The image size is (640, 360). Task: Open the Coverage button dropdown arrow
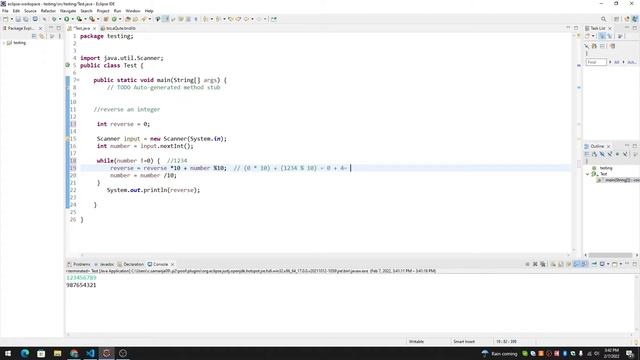point(85,19)
